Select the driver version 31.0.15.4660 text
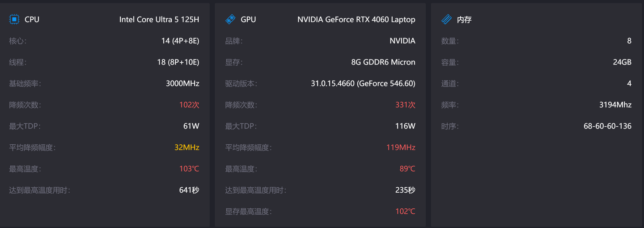 (333, 83)
